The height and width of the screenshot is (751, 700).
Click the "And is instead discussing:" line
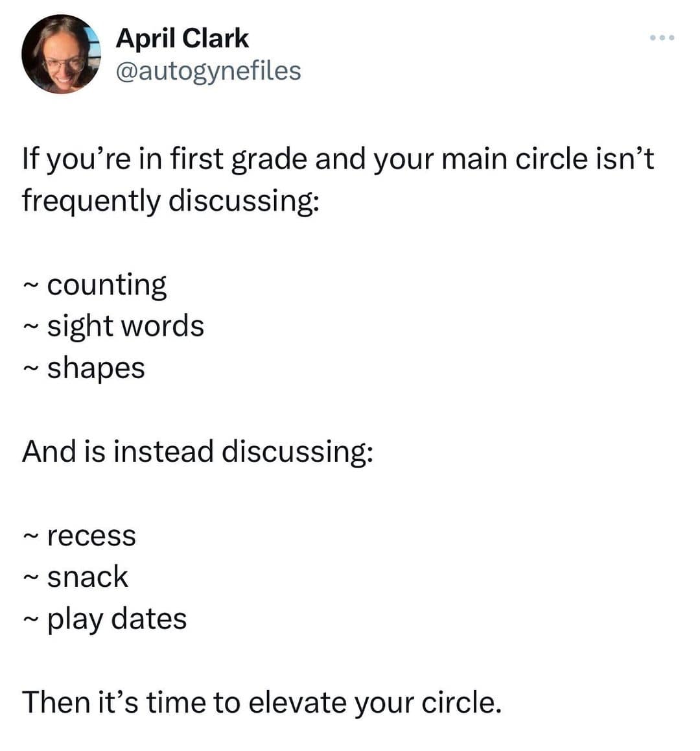pos(198,451)
